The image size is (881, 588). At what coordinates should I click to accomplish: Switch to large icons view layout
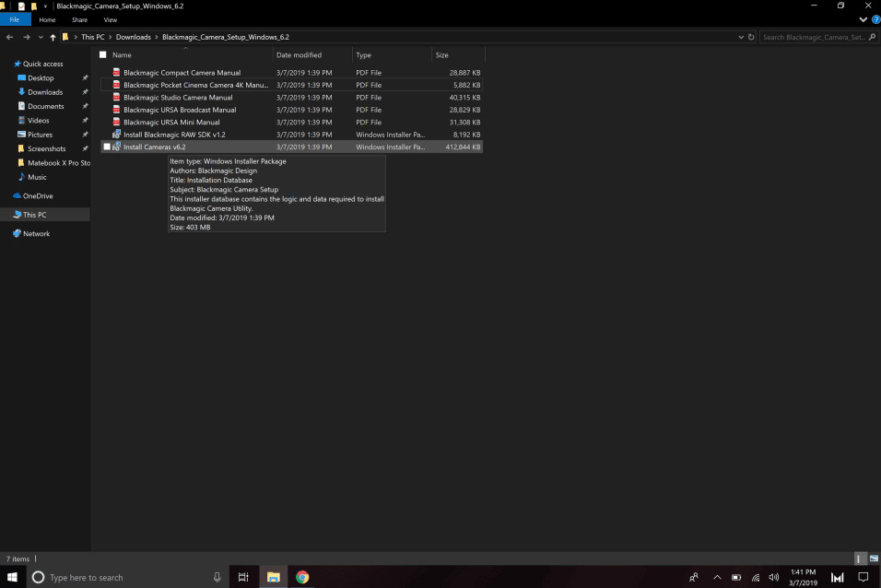(874, 559)
